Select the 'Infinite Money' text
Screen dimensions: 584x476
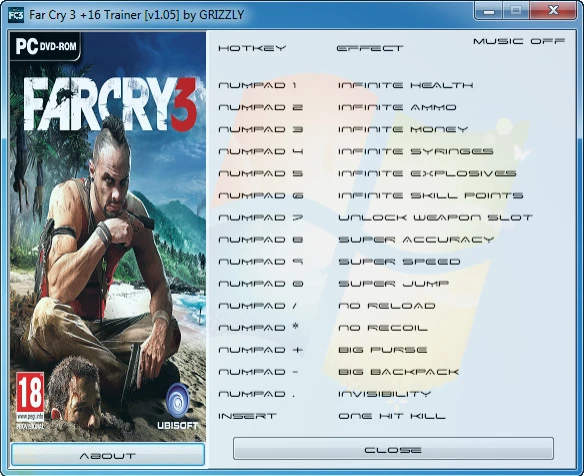(403, 129)
